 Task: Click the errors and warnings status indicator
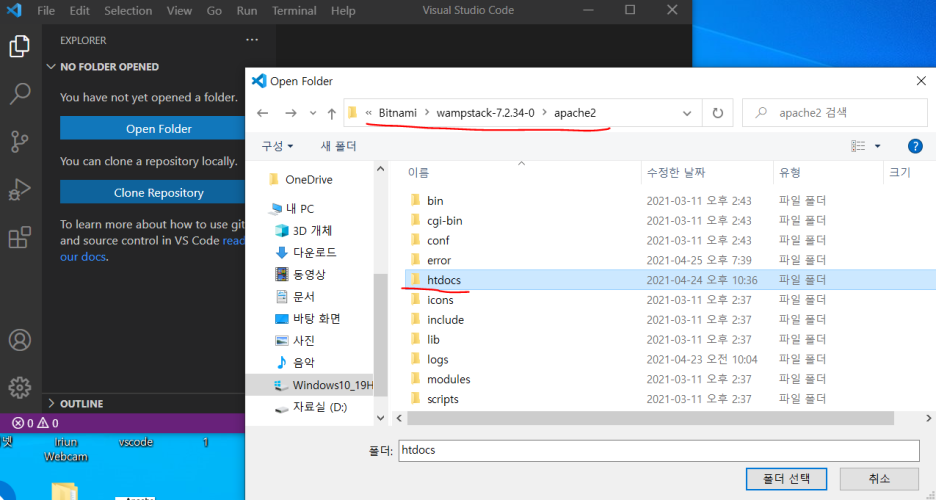[35, 423]
